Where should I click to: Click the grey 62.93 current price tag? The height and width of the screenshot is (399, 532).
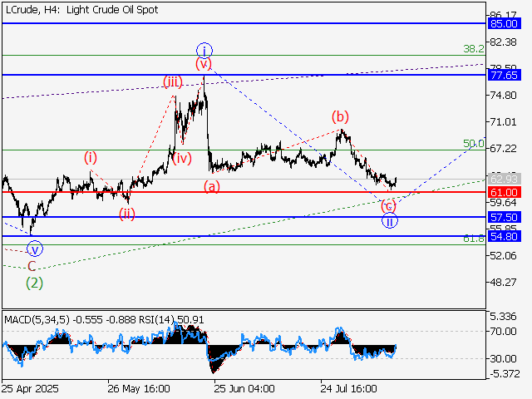(x=505, y=179)
